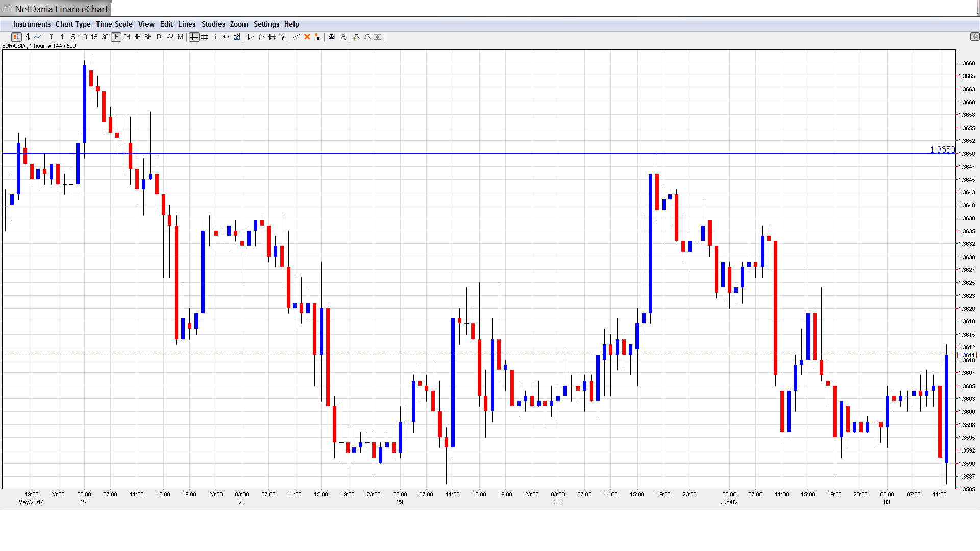
Task: Open print preview icon
Action: tap(342, 37)
